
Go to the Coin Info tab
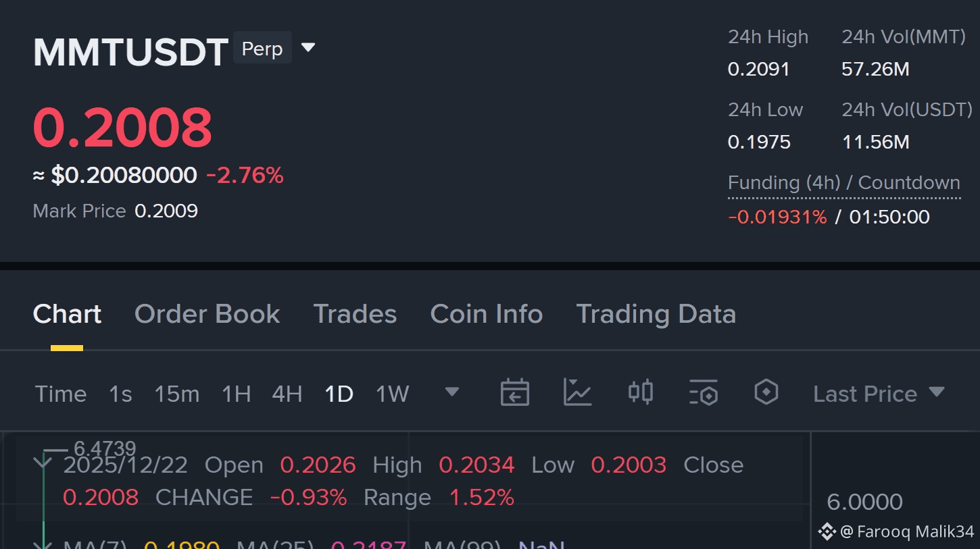486,314
